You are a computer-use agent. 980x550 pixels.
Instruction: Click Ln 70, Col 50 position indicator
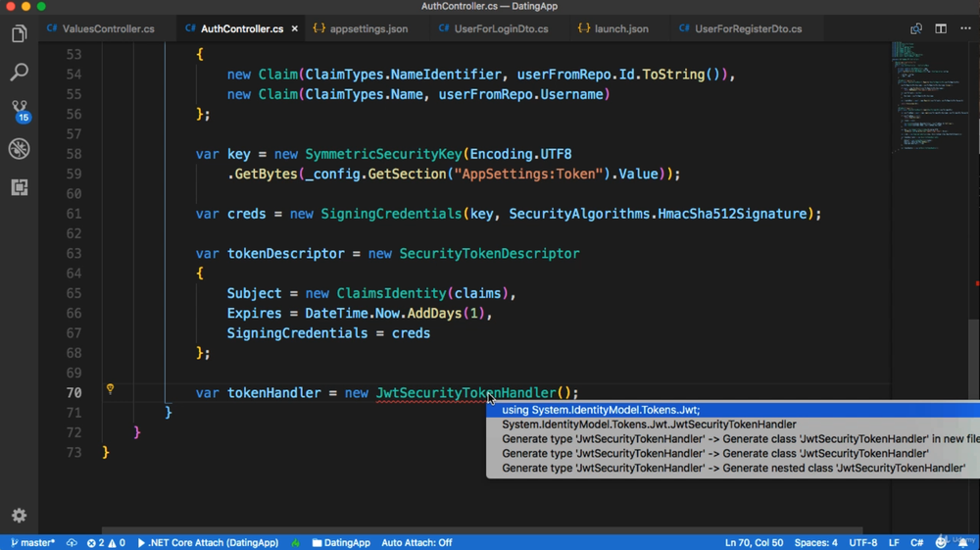(x=754, y=542)
